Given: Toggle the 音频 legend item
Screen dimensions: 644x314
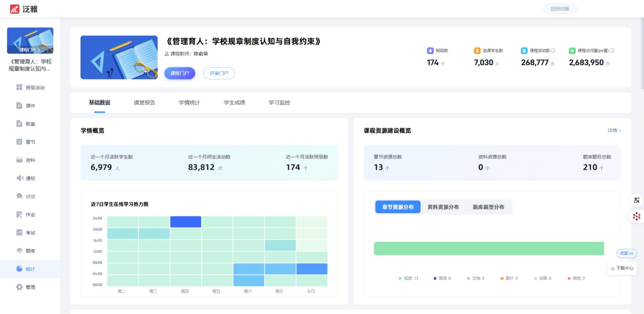Looking at the screenshot, I should click(442, 278).
